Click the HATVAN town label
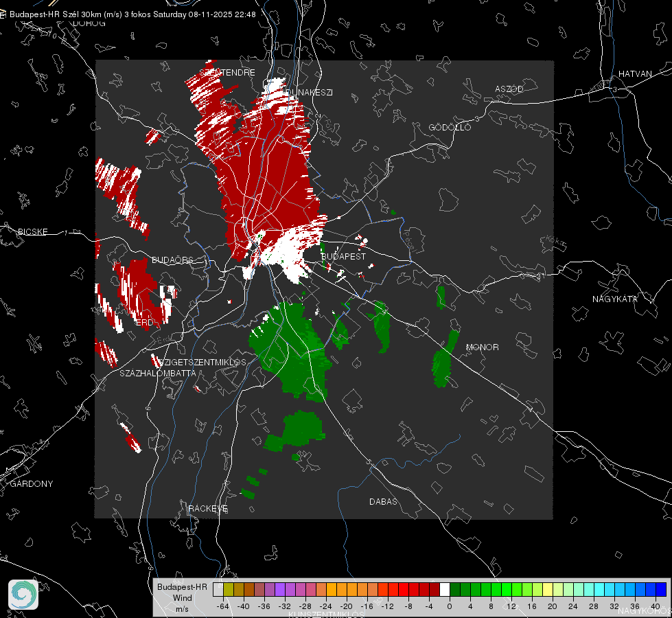 [x=635, y=74]
